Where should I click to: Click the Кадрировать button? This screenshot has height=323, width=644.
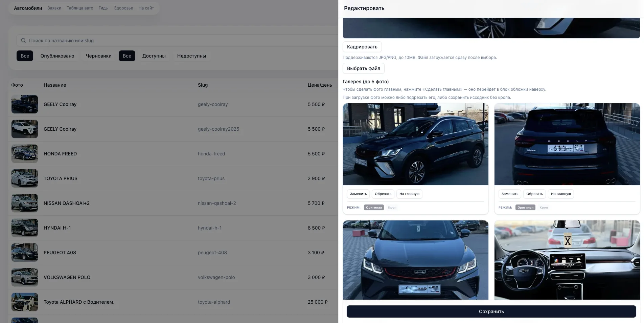pos(362,47)
